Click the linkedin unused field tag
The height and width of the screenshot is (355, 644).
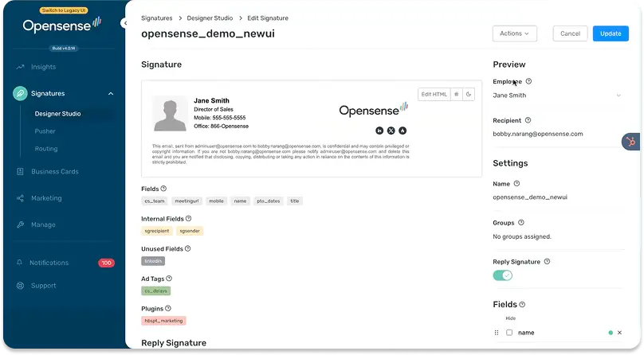click(153, 261)
